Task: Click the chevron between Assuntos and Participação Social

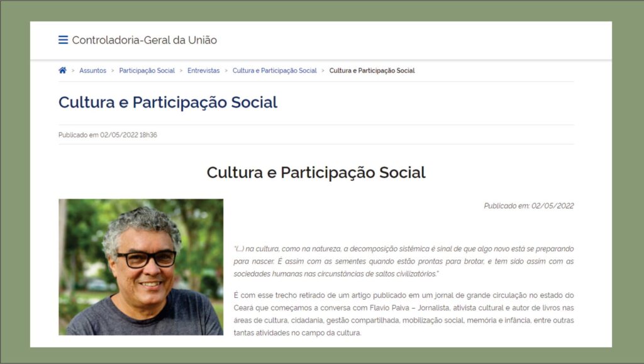Action: click(113, 70)
